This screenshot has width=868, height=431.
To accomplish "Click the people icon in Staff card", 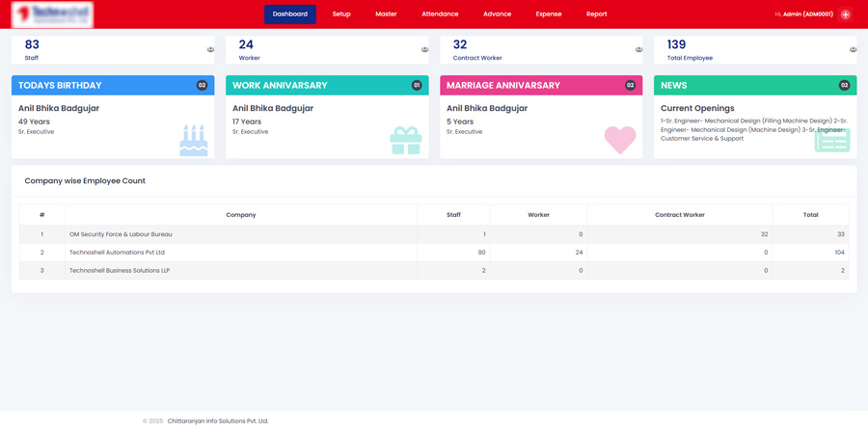I will [210, 50].
